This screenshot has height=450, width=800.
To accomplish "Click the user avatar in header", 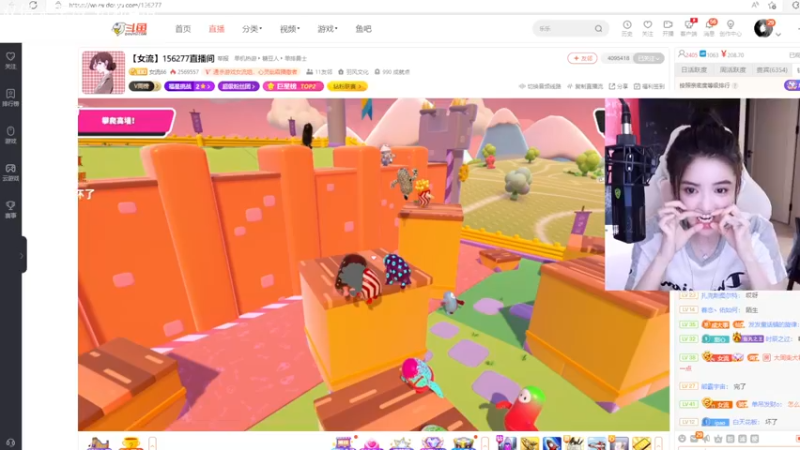I will click(x=763, y=29).
